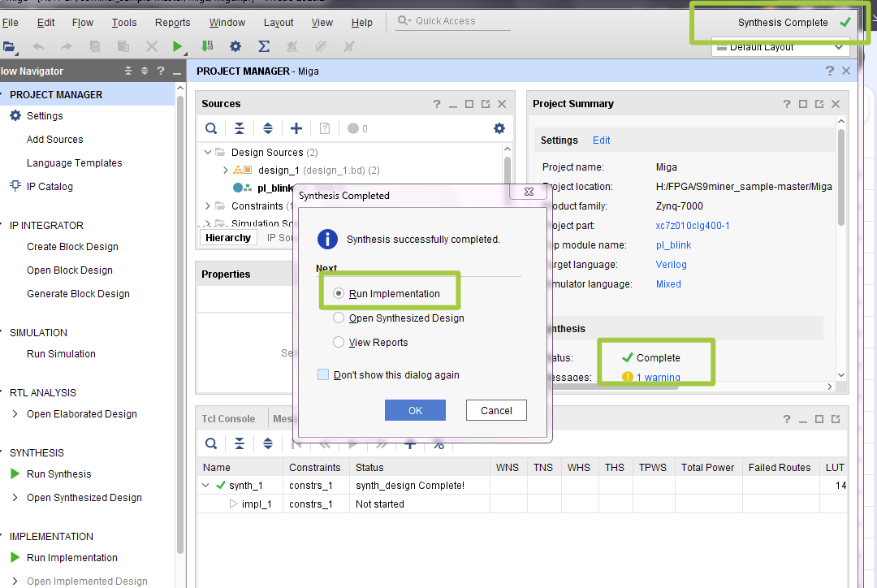Click Verilog target language link
877x588 pixels.
672,265
